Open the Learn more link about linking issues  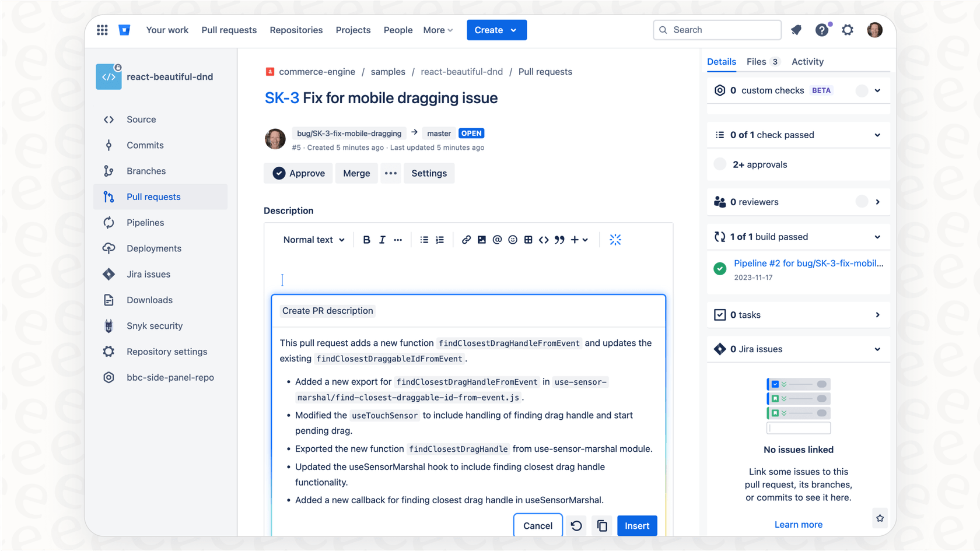798,524
